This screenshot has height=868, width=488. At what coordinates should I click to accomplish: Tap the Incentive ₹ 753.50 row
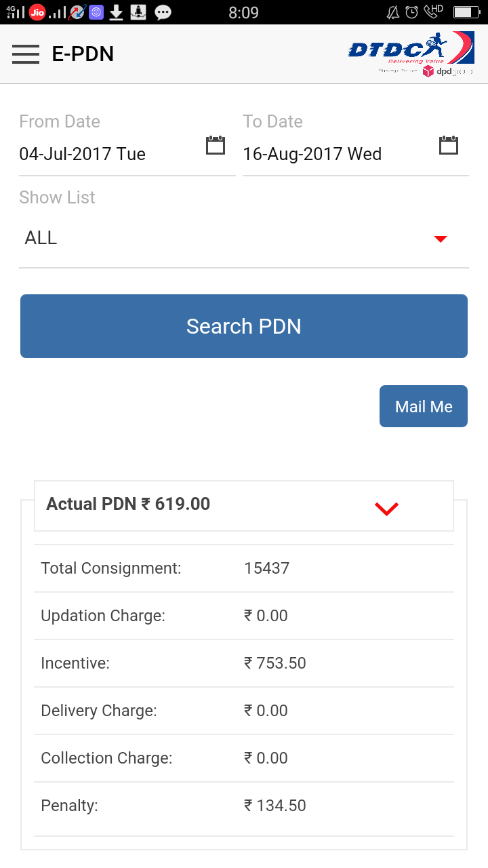(x=244, y=663)
